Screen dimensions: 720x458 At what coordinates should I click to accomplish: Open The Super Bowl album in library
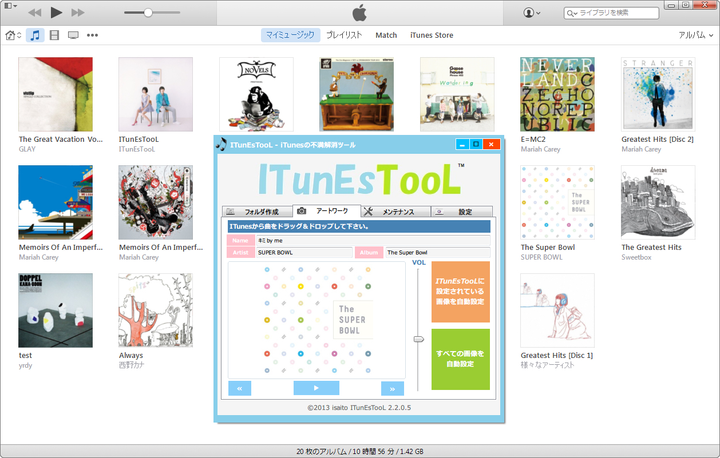(x=557, y=203)
